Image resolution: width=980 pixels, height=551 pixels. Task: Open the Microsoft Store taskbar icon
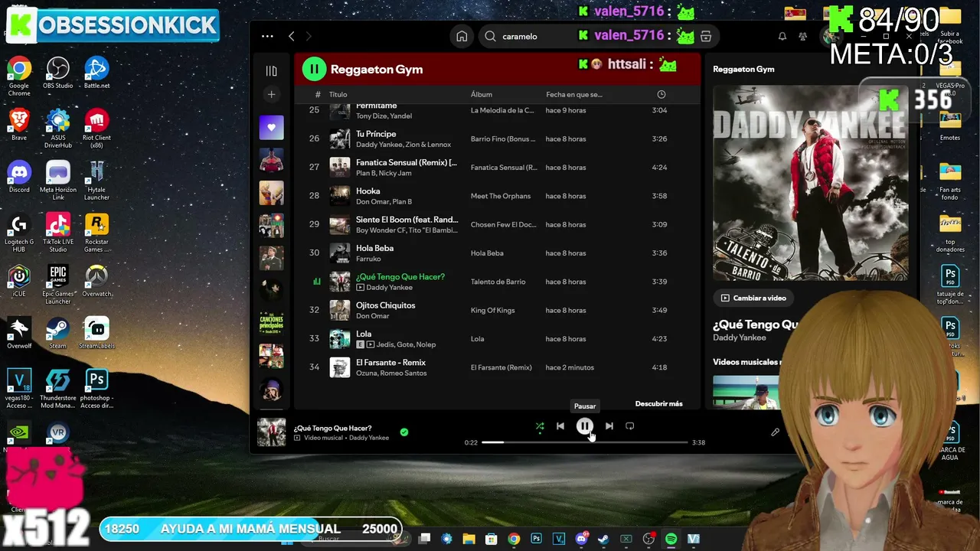click(491, 539)
